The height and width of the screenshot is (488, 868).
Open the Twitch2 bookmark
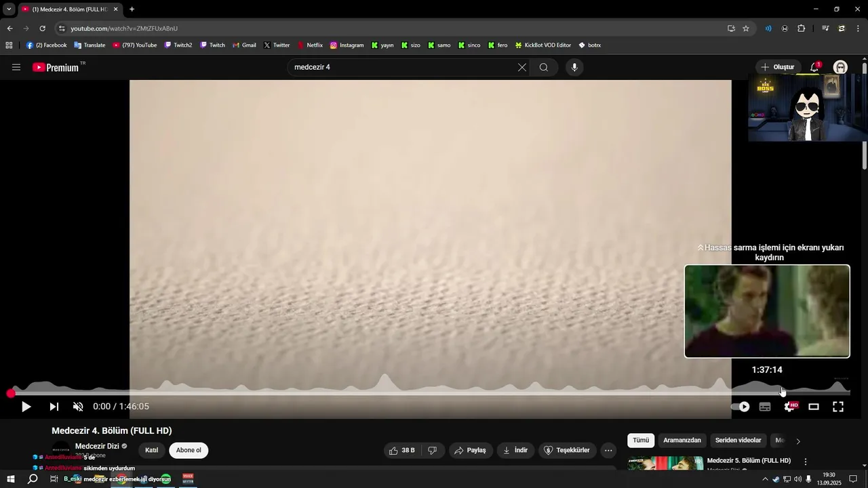point(178,45)
